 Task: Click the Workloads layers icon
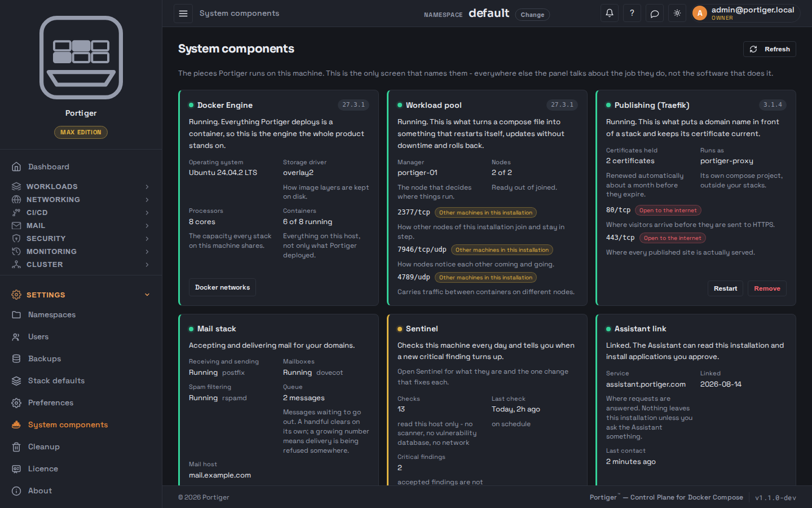pos(16,186)
